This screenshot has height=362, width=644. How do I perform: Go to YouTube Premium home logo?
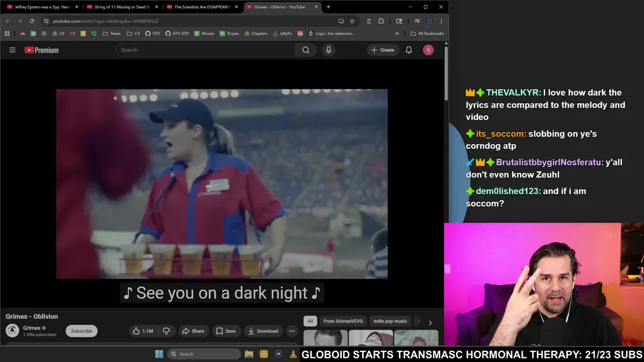[41, 50]
